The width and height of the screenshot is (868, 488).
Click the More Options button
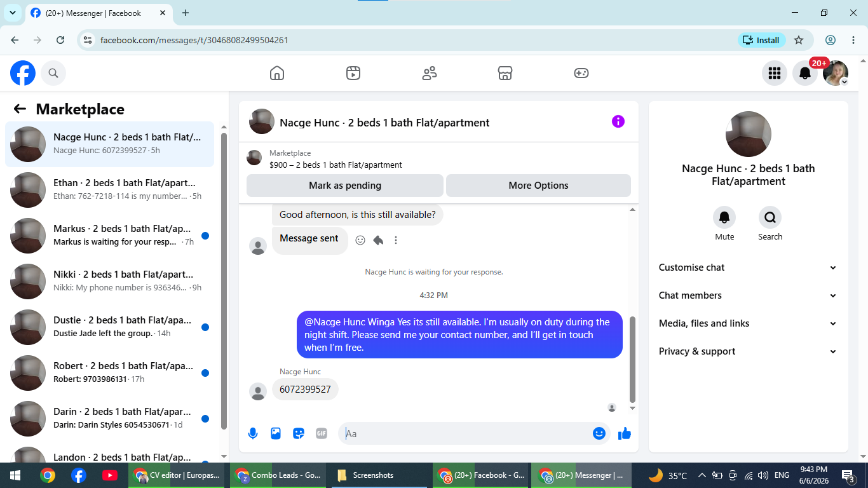pyautogui.click(x=538, y=186)
